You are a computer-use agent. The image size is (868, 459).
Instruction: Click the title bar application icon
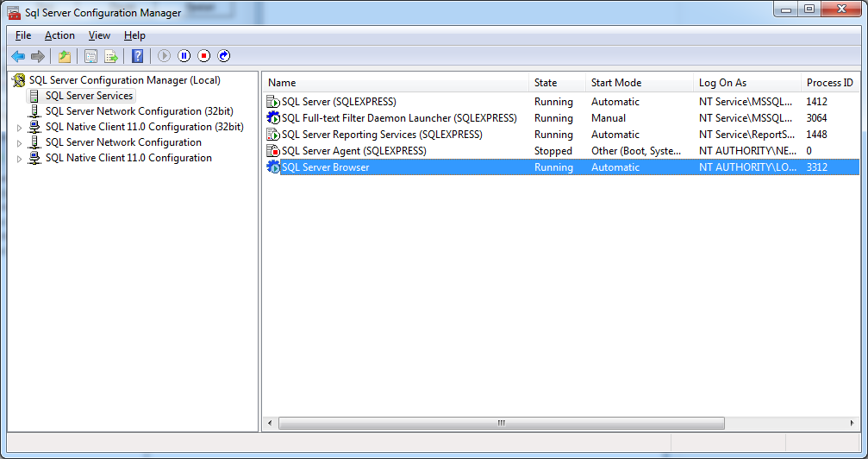coord(14,12)
